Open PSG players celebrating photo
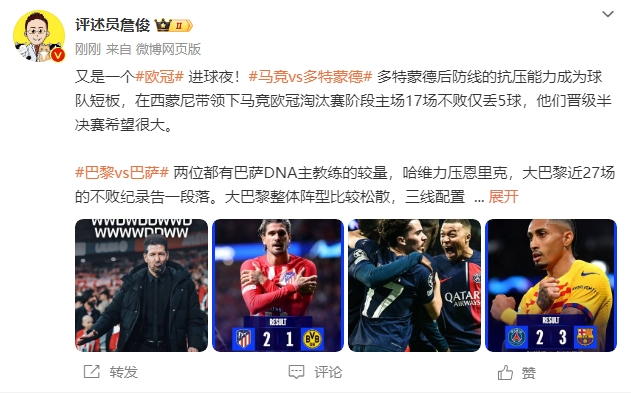This screenshot has height=393, width=631. (414, 285)
